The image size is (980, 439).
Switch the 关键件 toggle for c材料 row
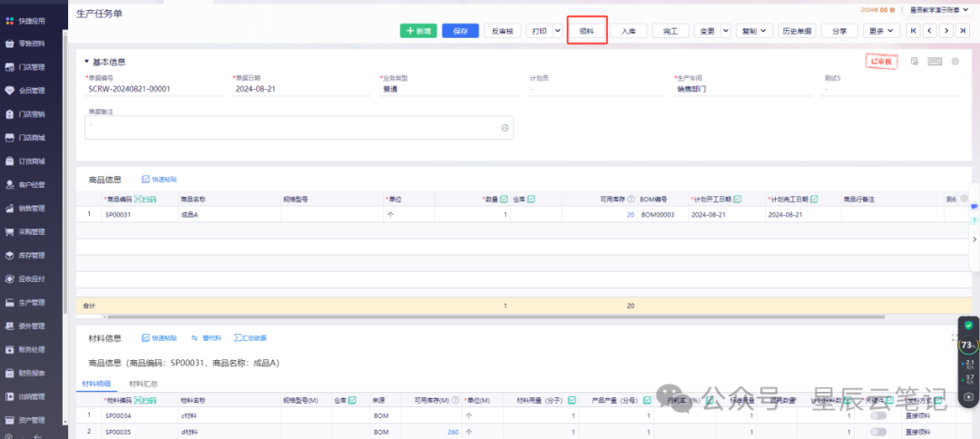point(878,415)
